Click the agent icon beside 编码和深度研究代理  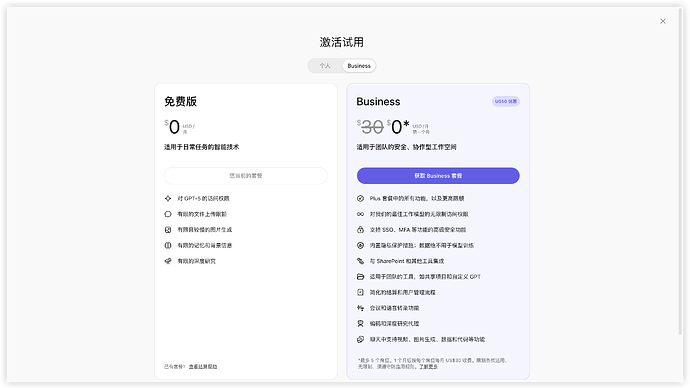click(x=360, y=323)
